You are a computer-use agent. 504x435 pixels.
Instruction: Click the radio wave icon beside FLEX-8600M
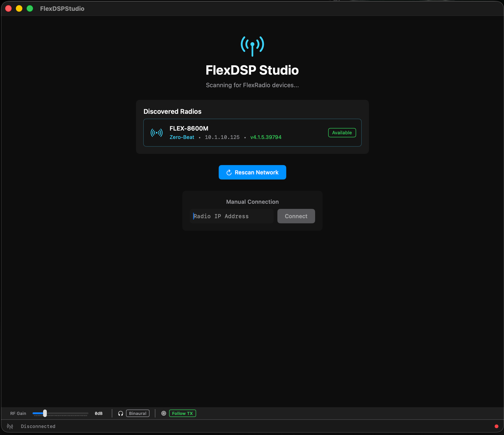[x=157, y=133]
